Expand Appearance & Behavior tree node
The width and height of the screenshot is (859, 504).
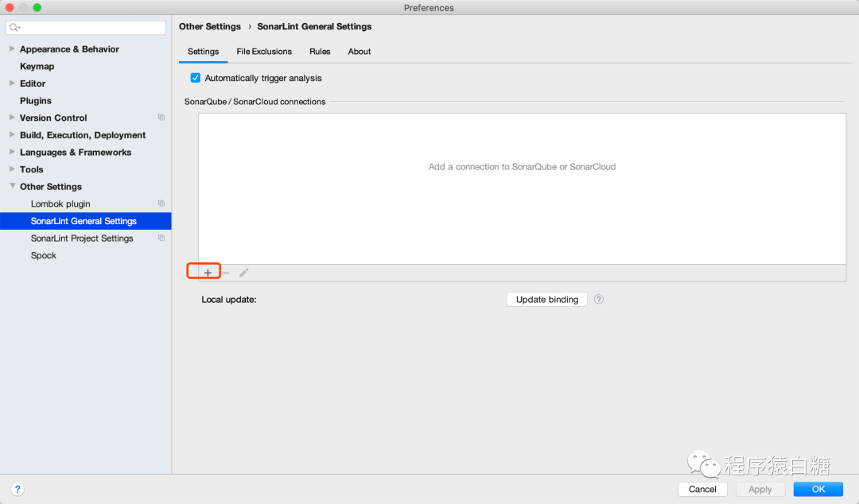[x=12, y=48]
